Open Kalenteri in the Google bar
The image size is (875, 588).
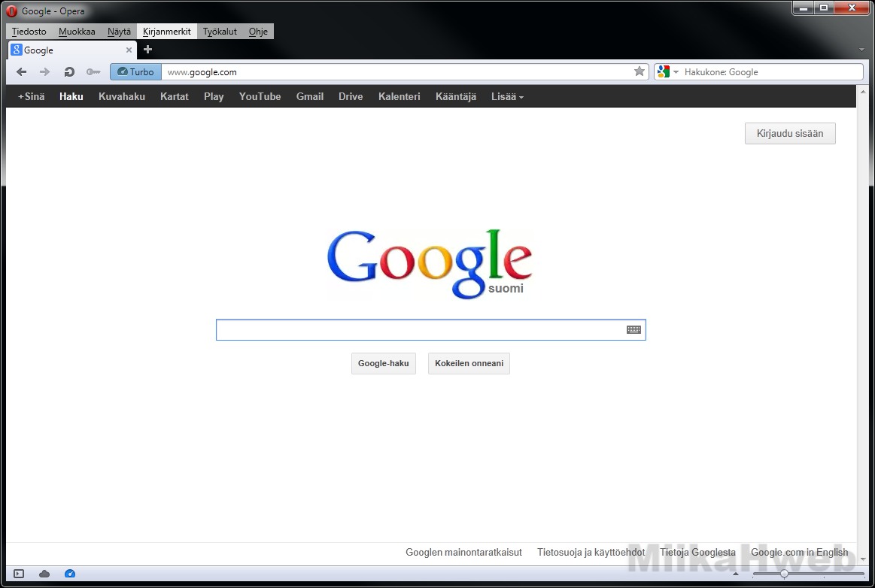[x=399, y=96]
